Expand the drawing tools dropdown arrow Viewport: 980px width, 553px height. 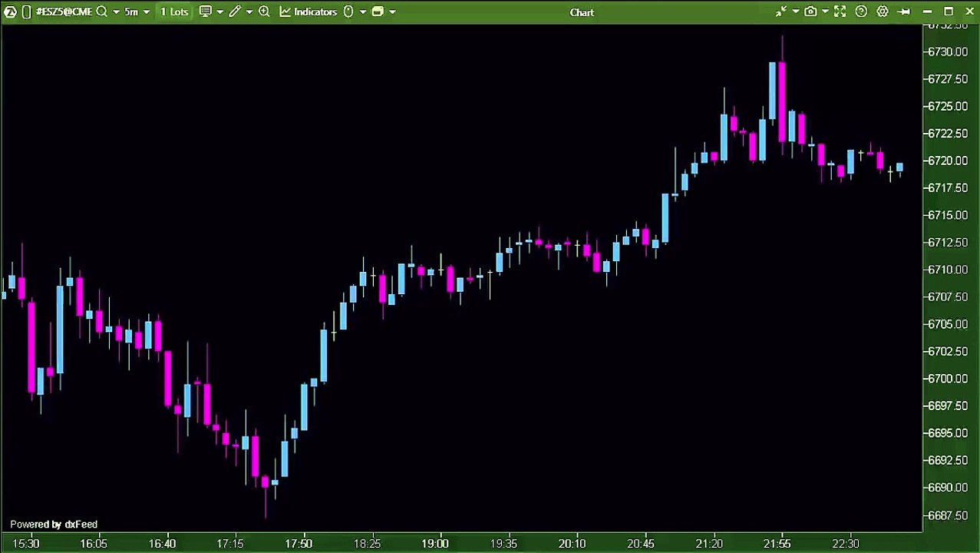[249, 12]
